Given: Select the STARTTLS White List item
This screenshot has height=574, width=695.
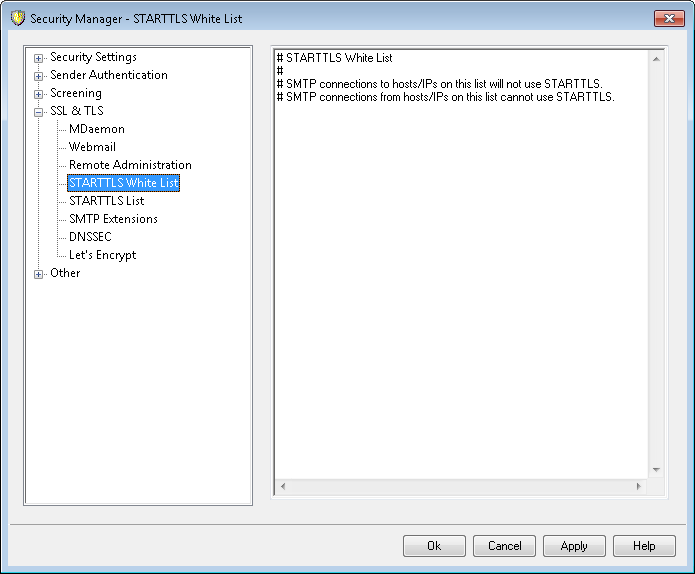Looking at the screenshot, I should [123, 183].
